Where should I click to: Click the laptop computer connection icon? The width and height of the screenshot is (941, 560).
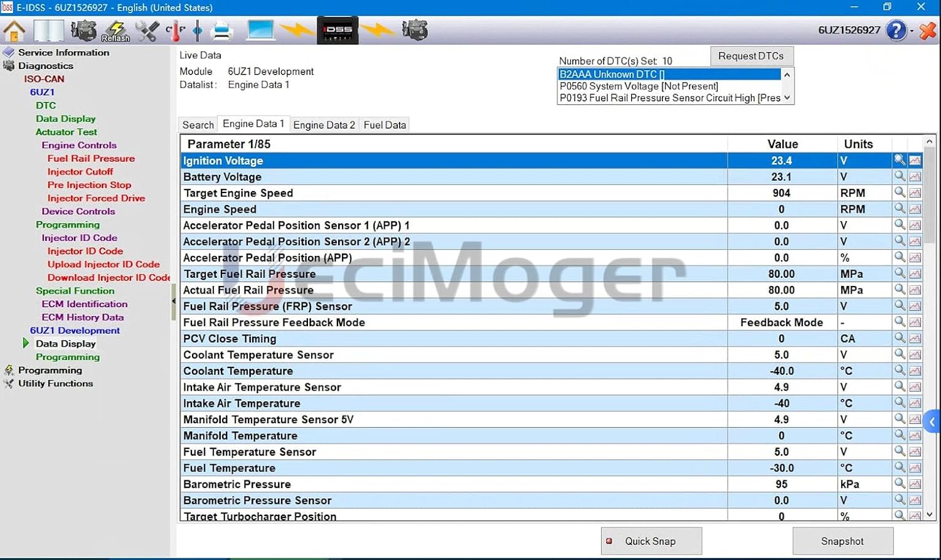260,30
